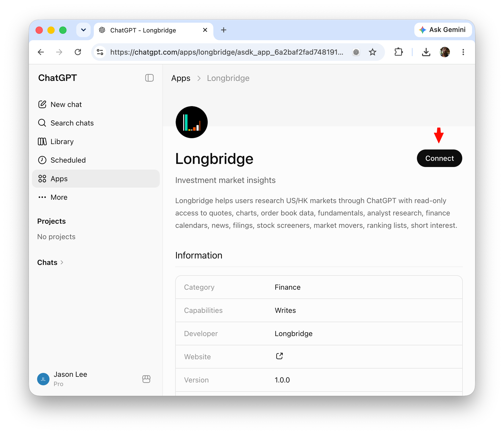Click the Longbridge breadcrumb label
This screenshot has width=504, height=434.
(228, 78)
